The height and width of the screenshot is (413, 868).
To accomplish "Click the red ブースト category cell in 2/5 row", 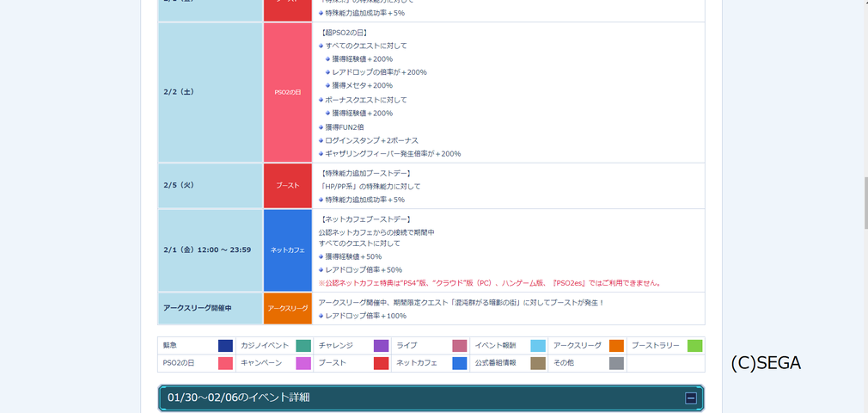I will pos(288,186).
